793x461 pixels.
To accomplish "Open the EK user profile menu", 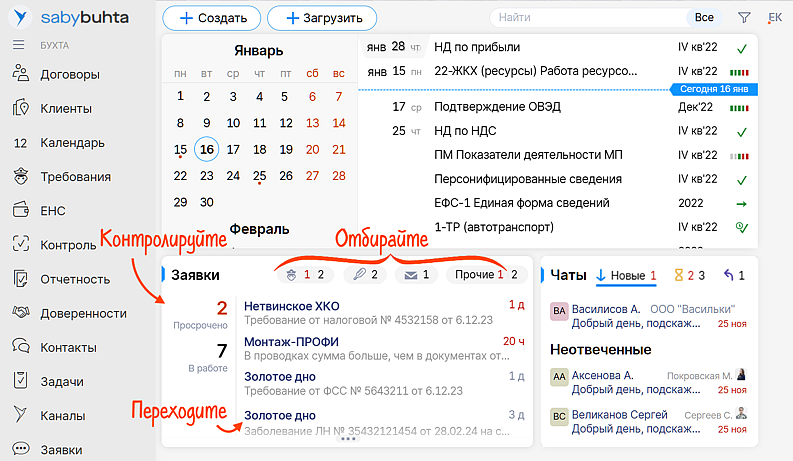I will pyautogui.click(x=774, y=18).
